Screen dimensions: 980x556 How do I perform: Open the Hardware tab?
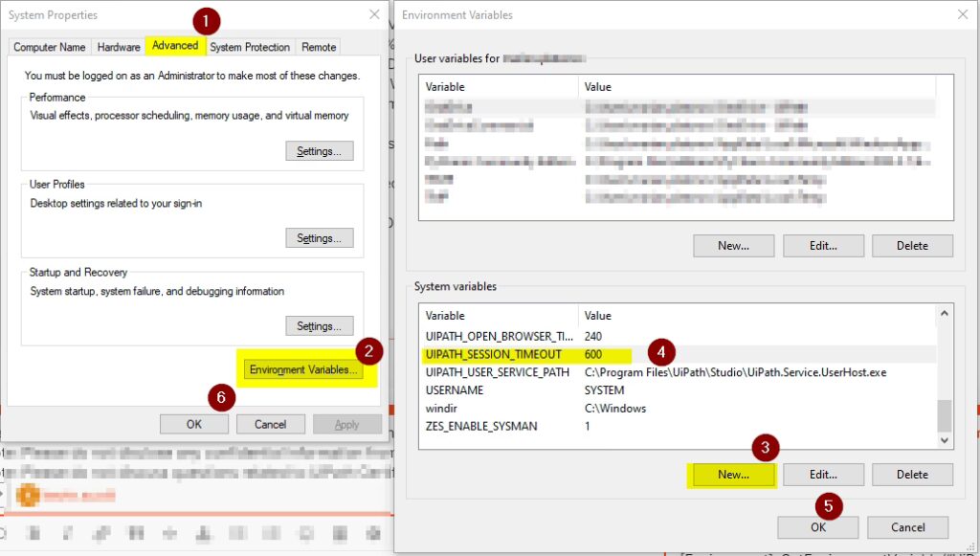click(x=119, y=47)
